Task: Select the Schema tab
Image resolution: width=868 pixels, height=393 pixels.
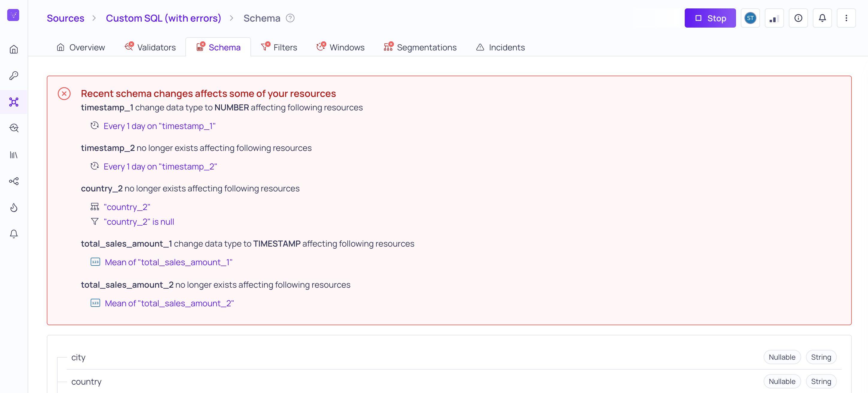Action: 218,47
